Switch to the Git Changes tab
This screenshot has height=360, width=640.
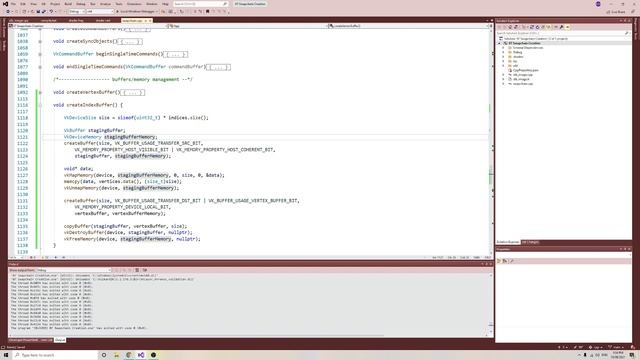[531, 242]
